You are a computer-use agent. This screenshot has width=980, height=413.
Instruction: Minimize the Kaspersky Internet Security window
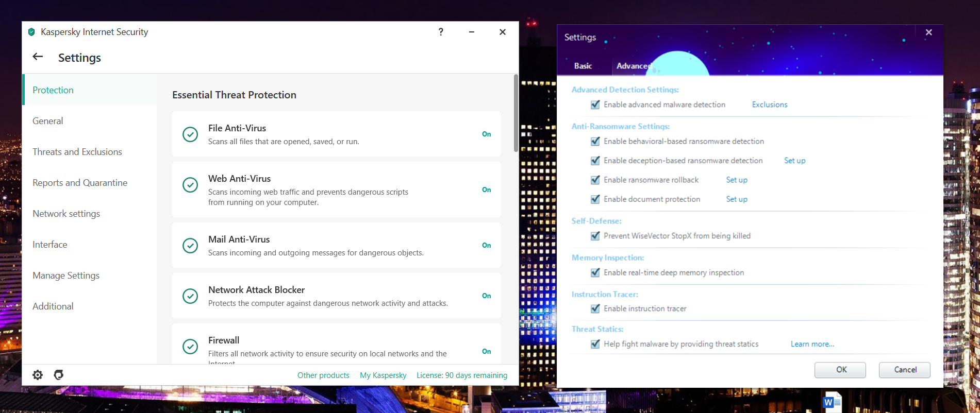pyautogui.click(x=472, y=32)
